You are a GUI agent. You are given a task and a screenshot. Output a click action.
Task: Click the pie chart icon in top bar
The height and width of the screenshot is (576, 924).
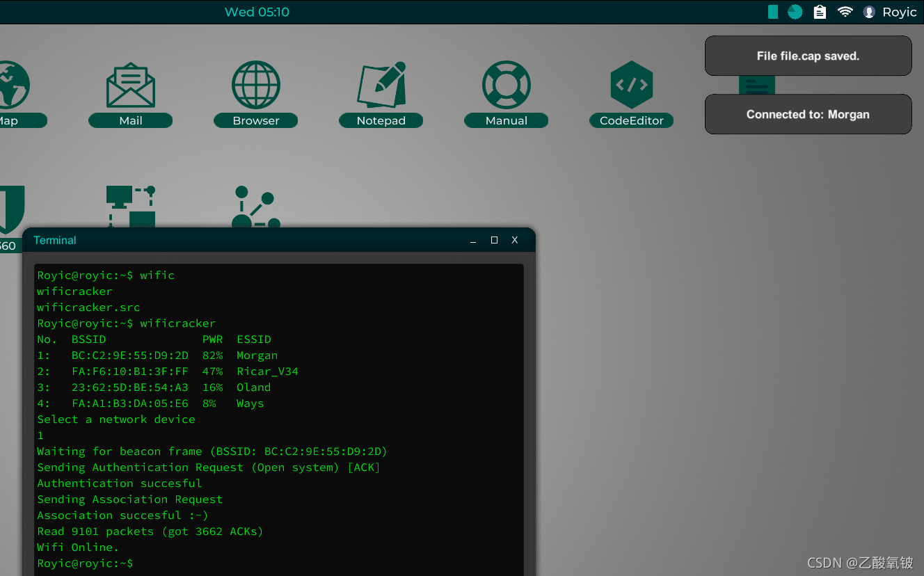point(795,12)
